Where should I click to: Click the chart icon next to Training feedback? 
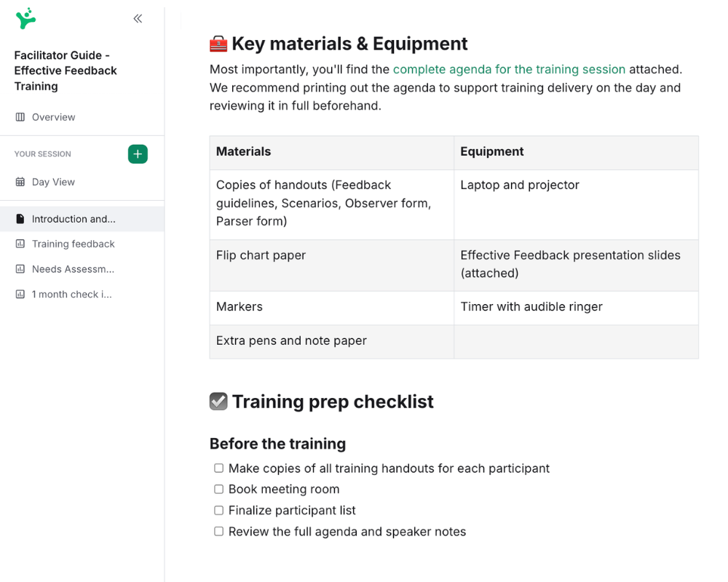click(20, 244)
